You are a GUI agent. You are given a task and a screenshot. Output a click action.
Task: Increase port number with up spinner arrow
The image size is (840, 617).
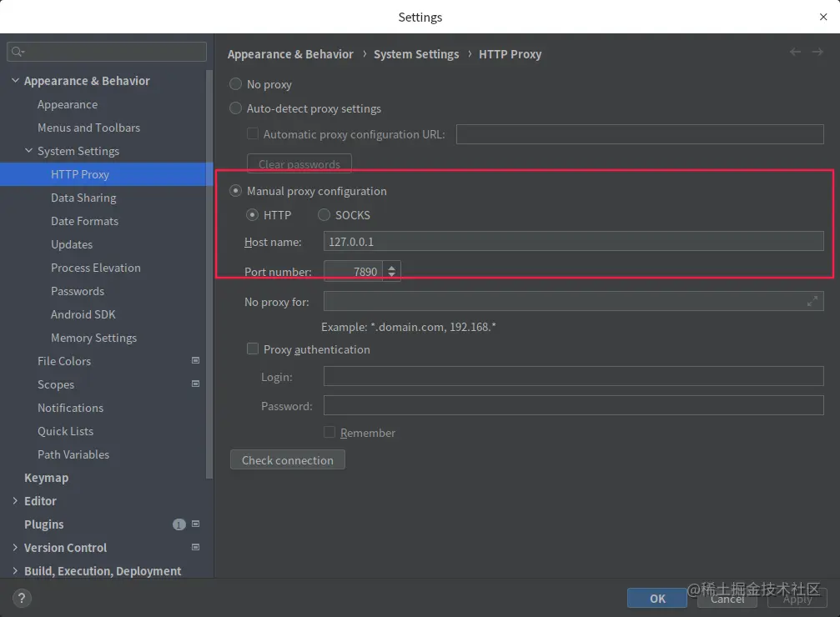[x=391, y=268]
